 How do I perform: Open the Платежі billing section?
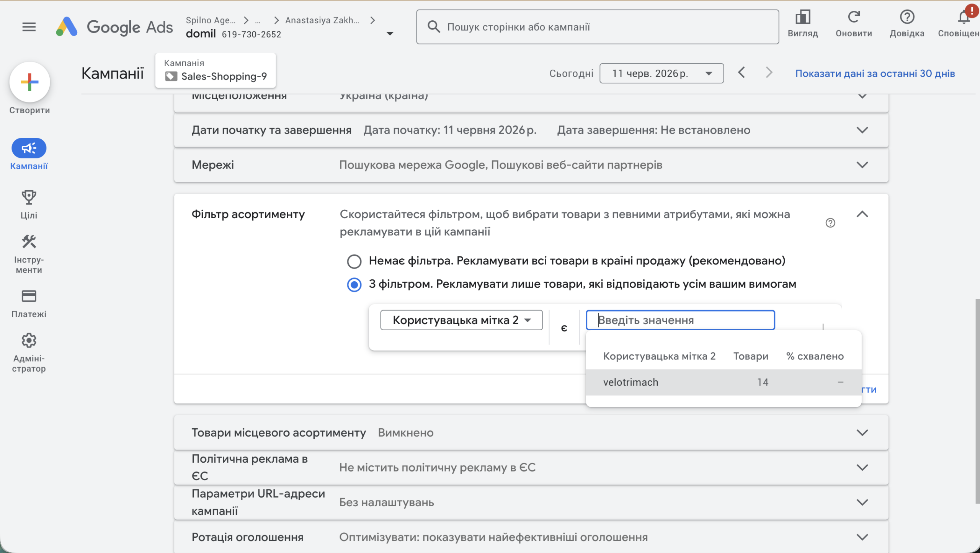click(x=29, y=304)
